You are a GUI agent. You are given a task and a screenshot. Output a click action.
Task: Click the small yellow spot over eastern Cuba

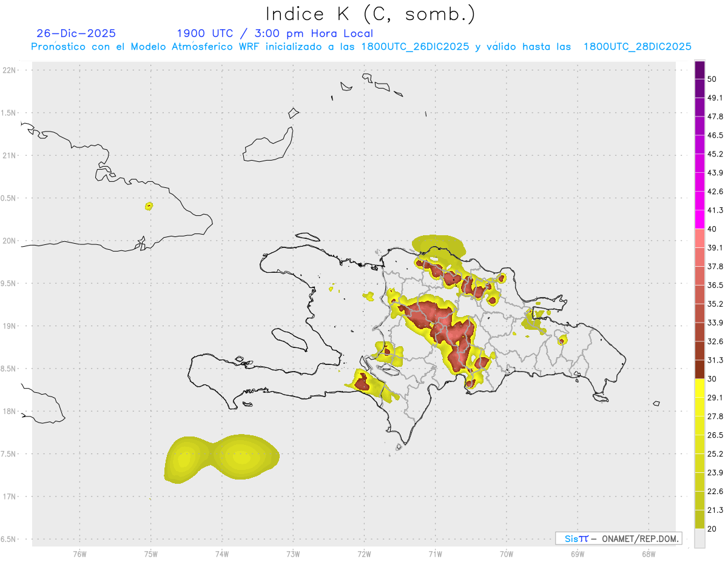[149, 206]
